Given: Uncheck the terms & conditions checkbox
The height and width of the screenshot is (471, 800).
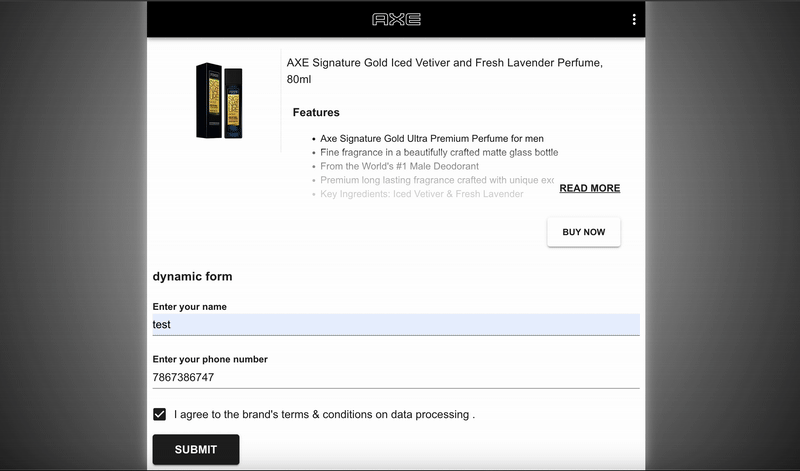Looking at the screenshot, I should point(160,414).
